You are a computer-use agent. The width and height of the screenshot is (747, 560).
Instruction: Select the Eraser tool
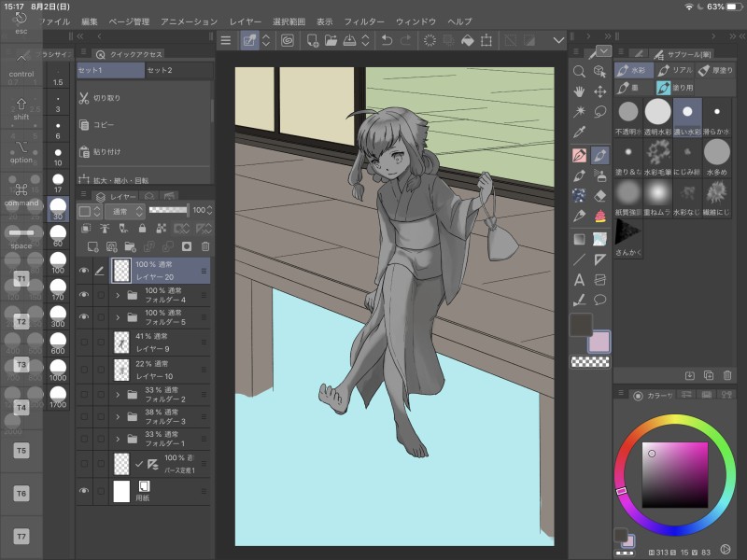click(x=600, y=195)
